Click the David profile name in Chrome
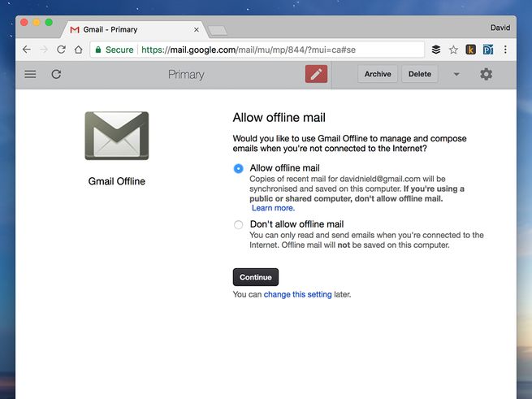This screenshot has height=399, width=532. (500, 28)
